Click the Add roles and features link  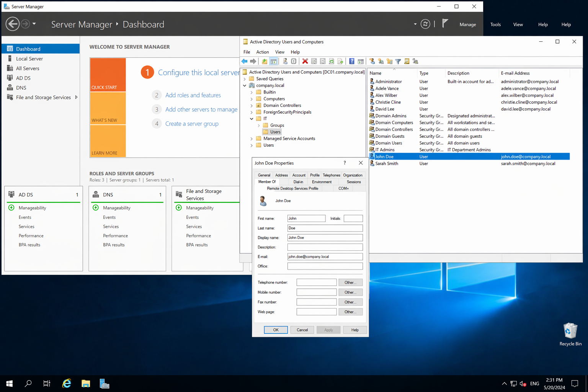[x=193, y=95]
